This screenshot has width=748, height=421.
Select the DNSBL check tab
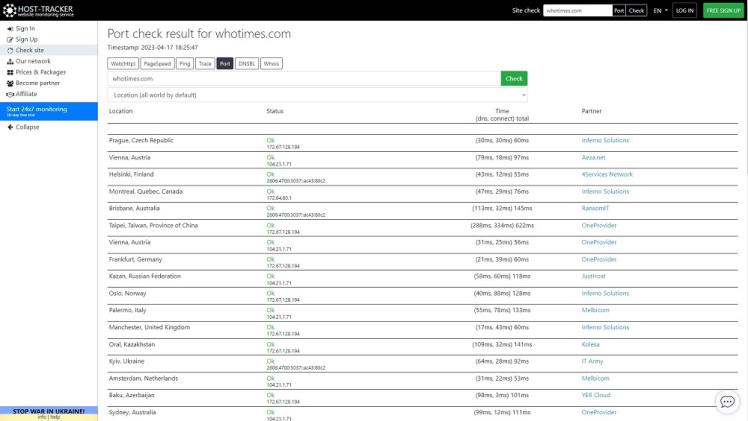click(247, 63)
